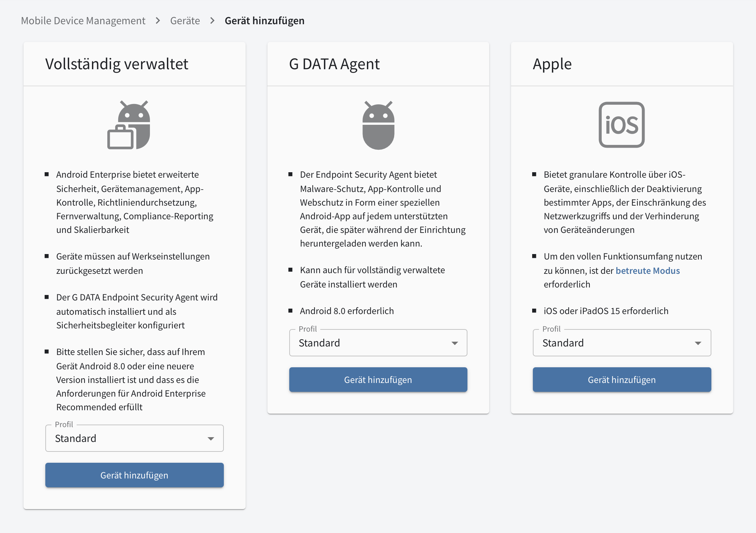Click the current Gerät hinzufügen breadcrumb
756x533 pixels.
point(265,21)
